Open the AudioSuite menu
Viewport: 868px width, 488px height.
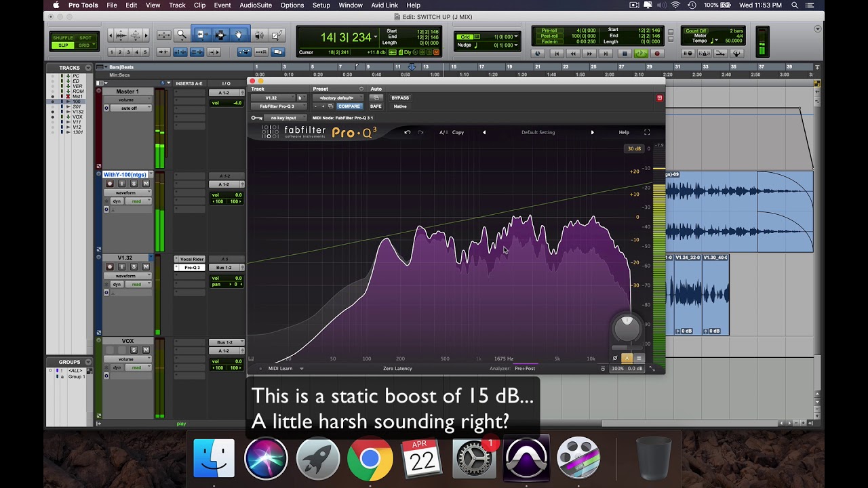click(x=256, y=5)
